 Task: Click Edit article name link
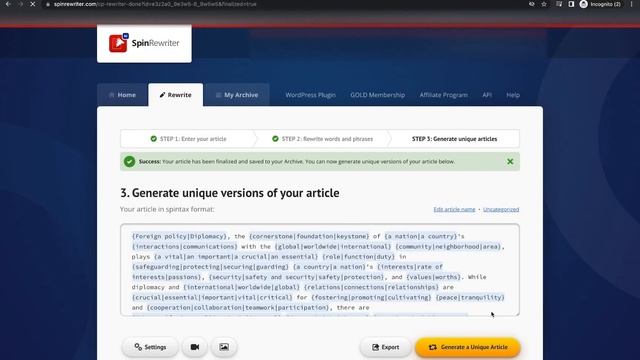click(454, 209)
